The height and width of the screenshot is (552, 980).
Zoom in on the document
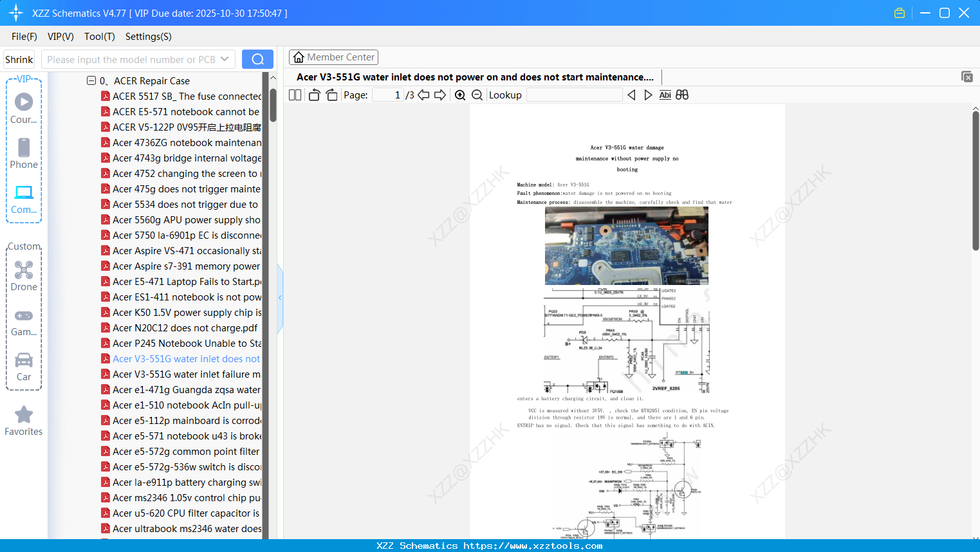point(460,95)
